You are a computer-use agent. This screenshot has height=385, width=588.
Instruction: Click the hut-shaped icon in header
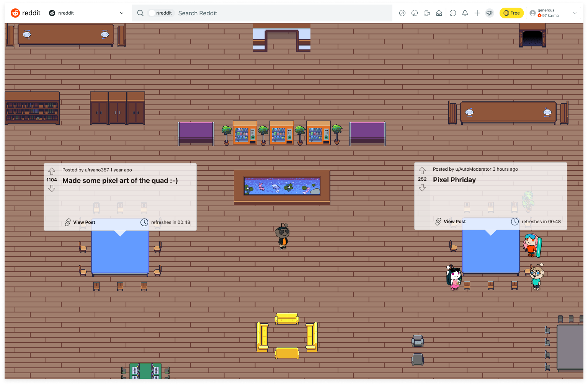click(x=439, y=13)
